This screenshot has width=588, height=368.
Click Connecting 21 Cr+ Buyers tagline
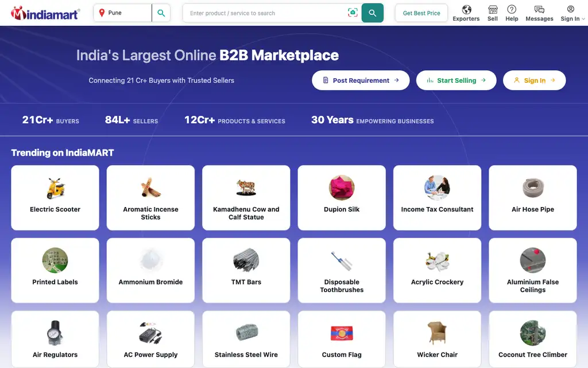click(x=161, y=80)
